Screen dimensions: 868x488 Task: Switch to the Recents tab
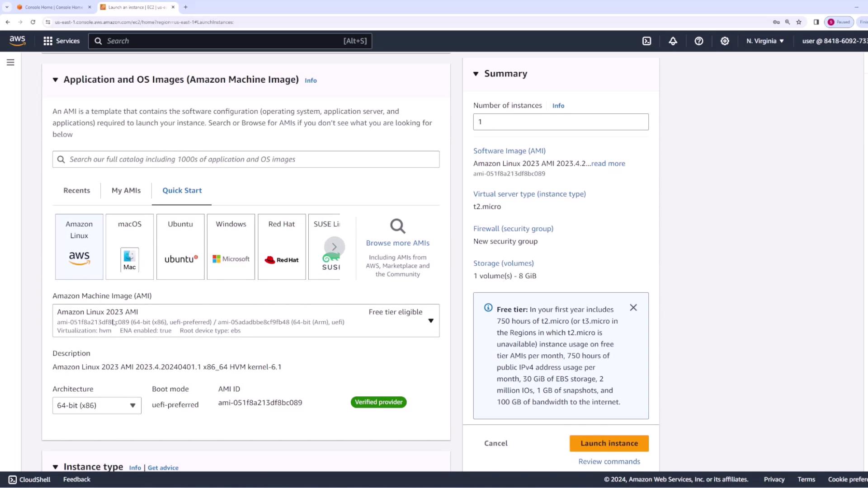point(76,191)
